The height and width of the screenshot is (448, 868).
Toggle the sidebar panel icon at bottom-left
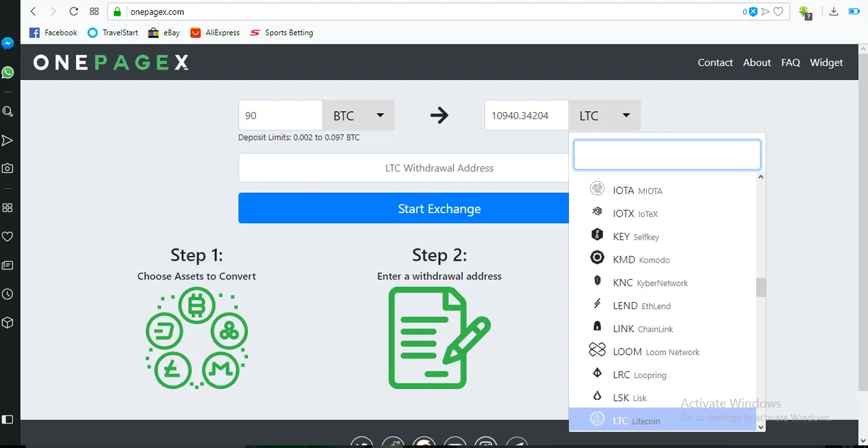click(7, 419)
